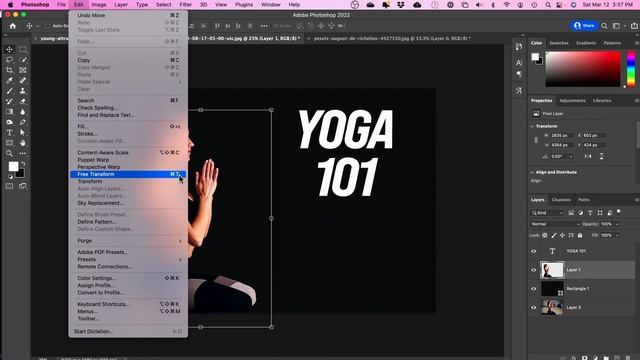Open macOS Spotlight search icon

click(548, 5)
